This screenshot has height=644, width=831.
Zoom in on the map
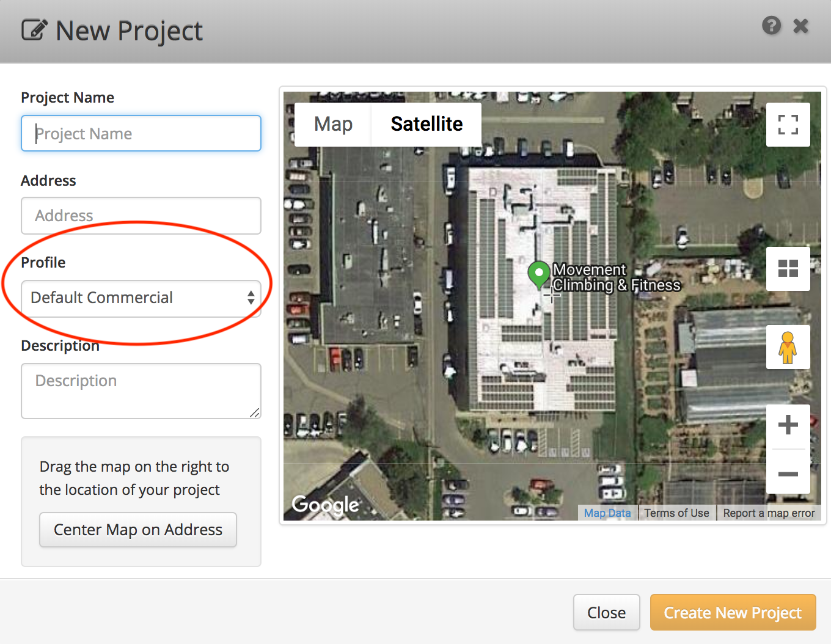[788, 425]
